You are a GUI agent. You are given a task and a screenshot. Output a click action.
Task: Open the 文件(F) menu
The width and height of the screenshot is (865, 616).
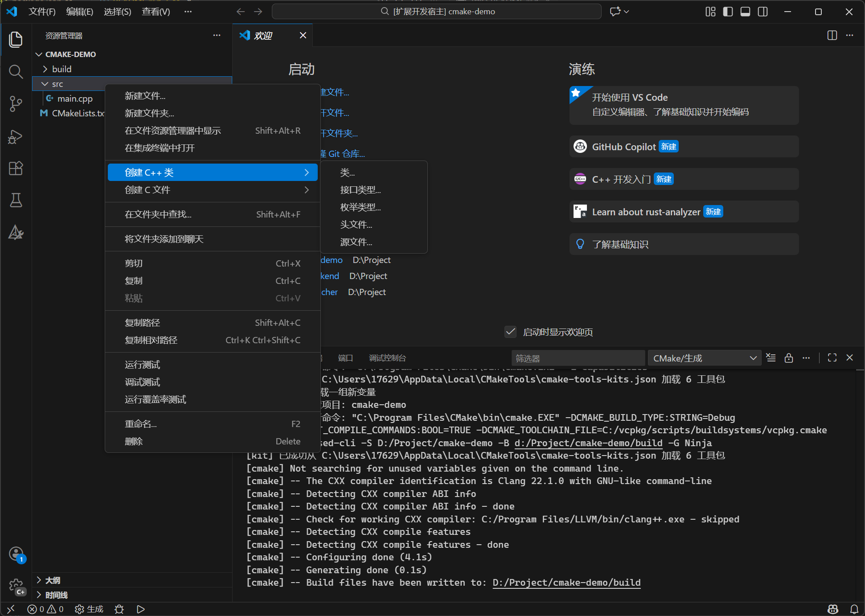[42, 12]
